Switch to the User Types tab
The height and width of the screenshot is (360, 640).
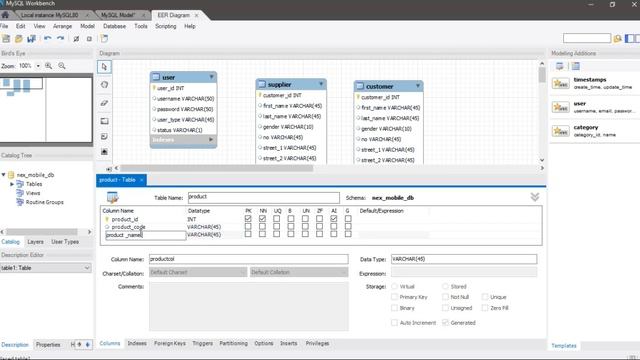click(x=65, y=242)
